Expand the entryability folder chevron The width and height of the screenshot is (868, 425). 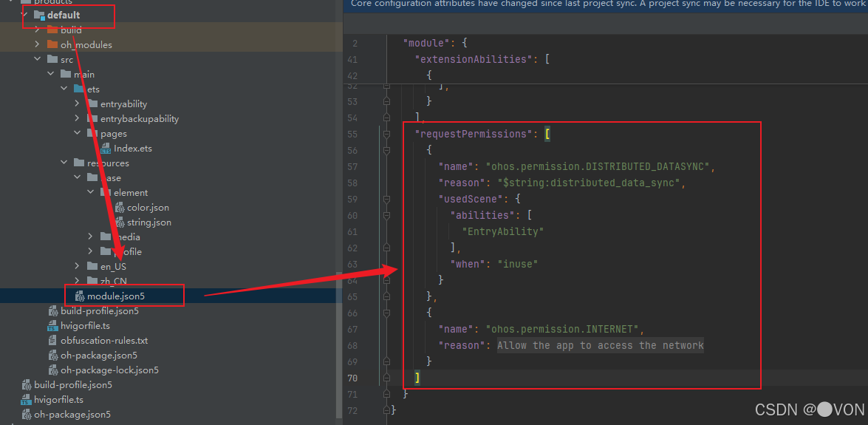[x=77, y=103]
